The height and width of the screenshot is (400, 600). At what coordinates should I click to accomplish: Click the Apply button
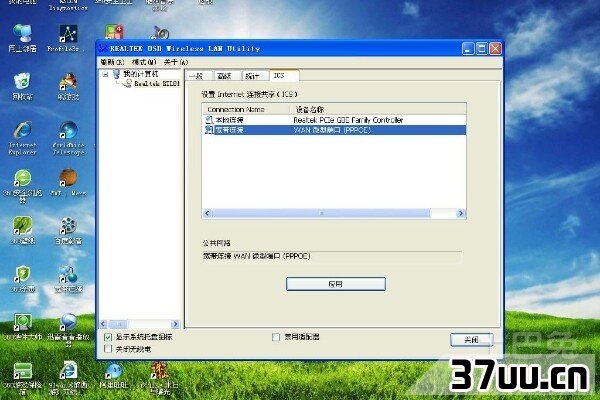tap(336, 284)
